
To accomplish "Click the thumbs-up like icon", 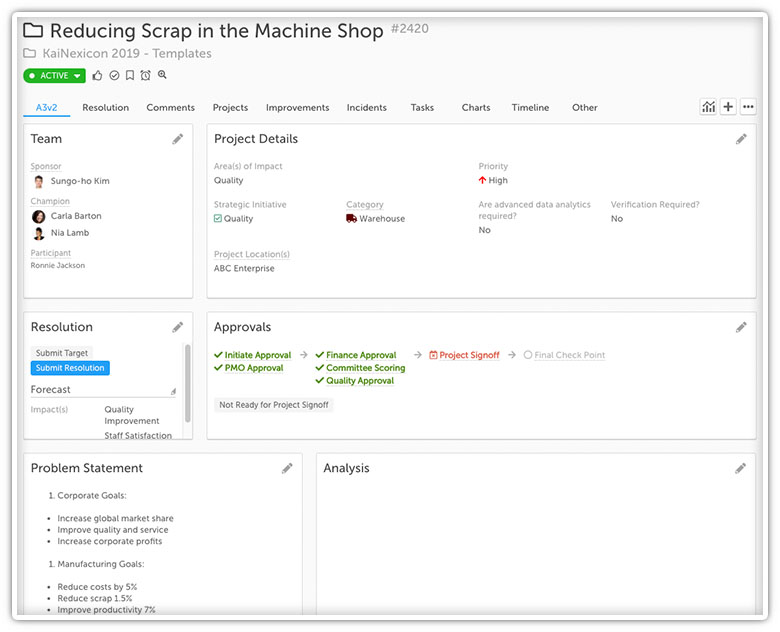I will [98, 75].
